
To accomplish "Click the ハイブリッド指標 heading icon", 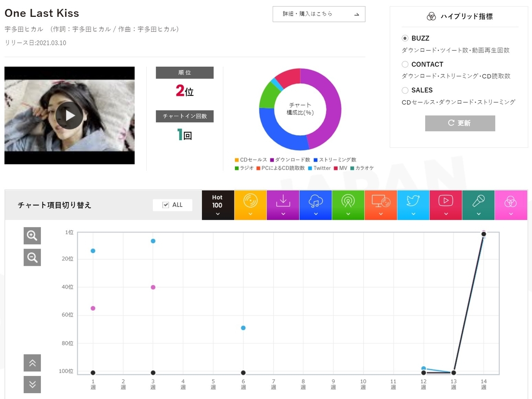I will point(431,16).
